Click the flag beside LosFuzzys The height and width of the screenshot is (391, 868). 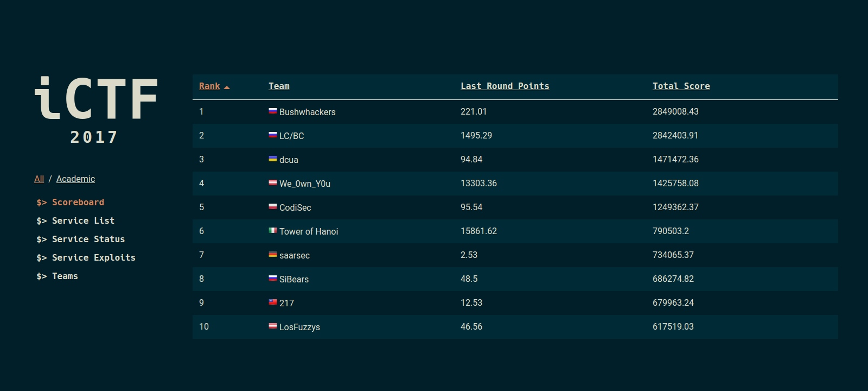tap(273, 326)
